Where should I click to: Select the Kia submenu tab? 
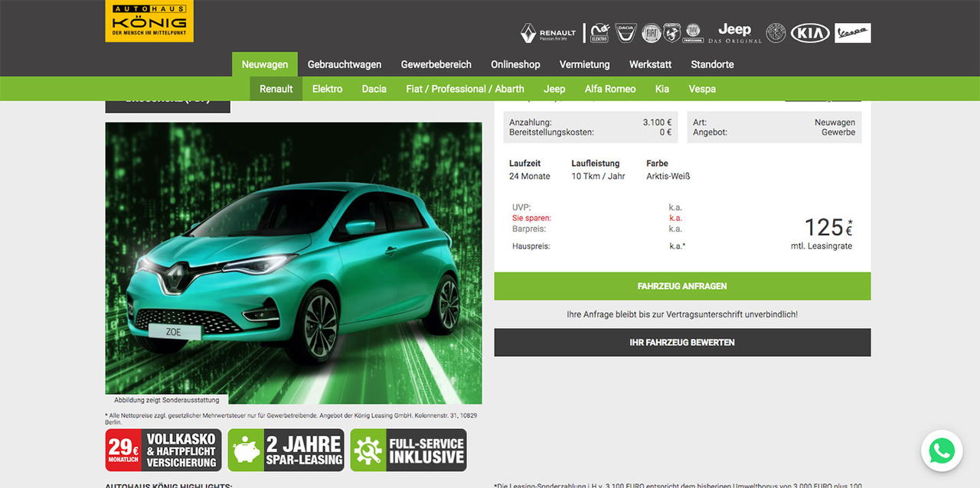(x=662, y=89)
